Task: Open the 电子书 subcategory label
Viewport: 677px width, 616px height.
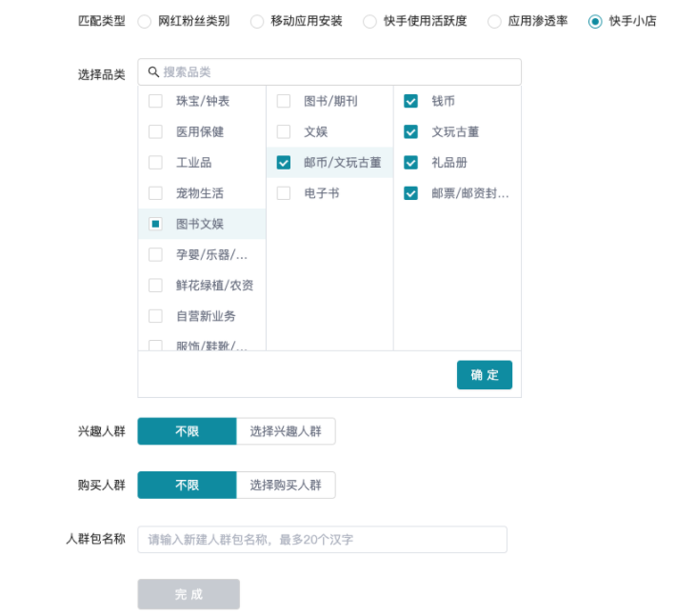Action: click(322, 193)
